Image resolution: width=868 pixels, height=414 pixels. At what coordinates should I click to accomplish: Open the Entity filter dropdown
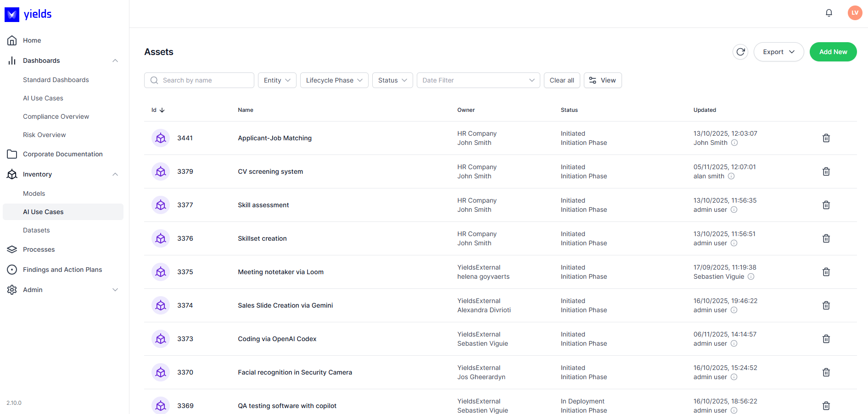pos(277,80)
